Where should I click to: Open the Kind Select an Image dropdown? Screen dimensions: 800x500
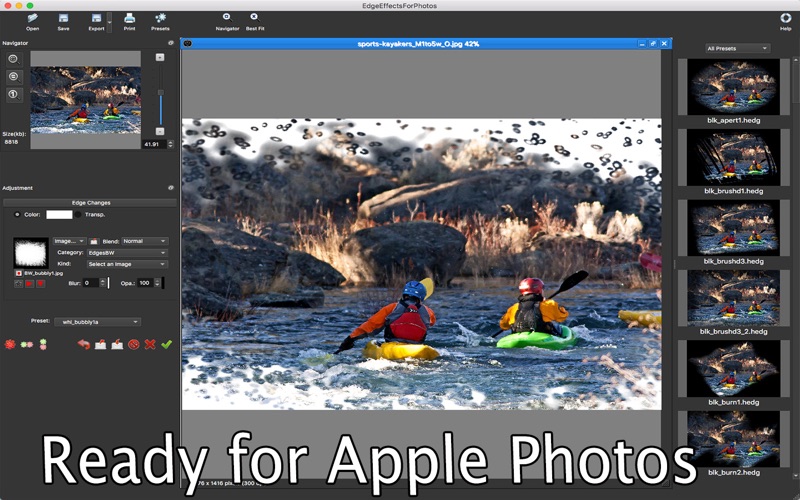(x=127, y=264)
